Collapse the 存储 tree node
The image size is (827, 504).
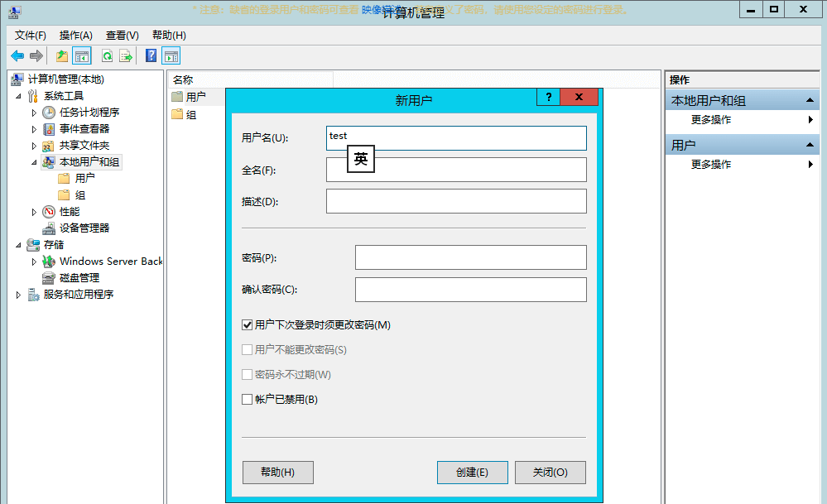point(18,245)
